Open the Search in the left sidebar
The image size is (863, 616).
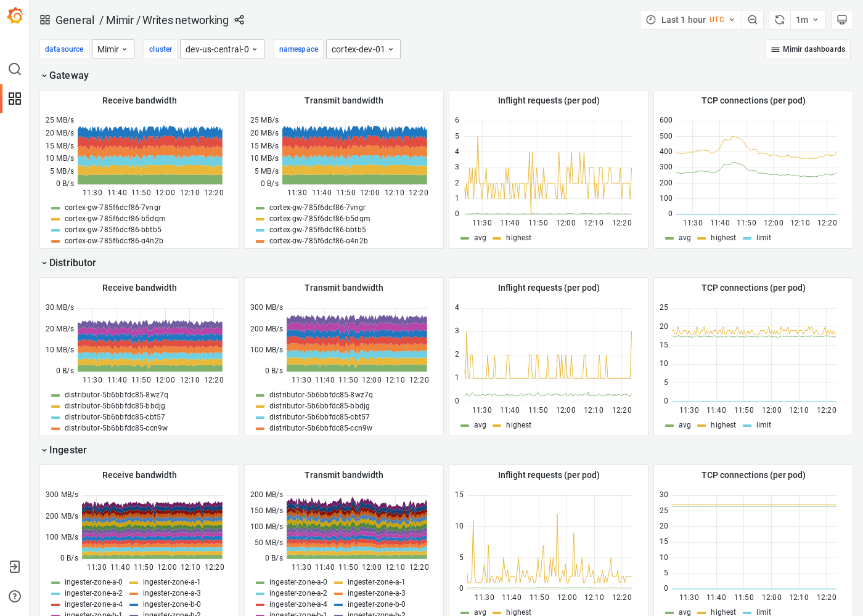click(14, 69)
